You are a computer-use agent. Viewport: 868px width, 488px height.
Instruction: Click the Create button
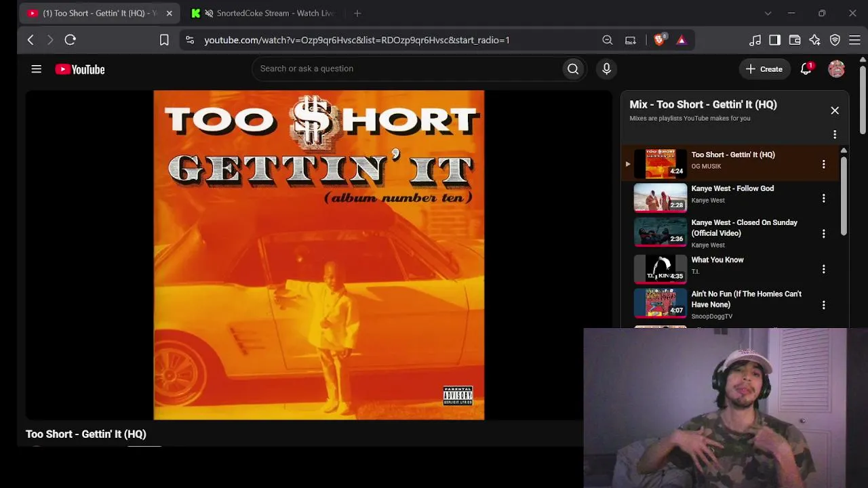(x=764, y=69)
